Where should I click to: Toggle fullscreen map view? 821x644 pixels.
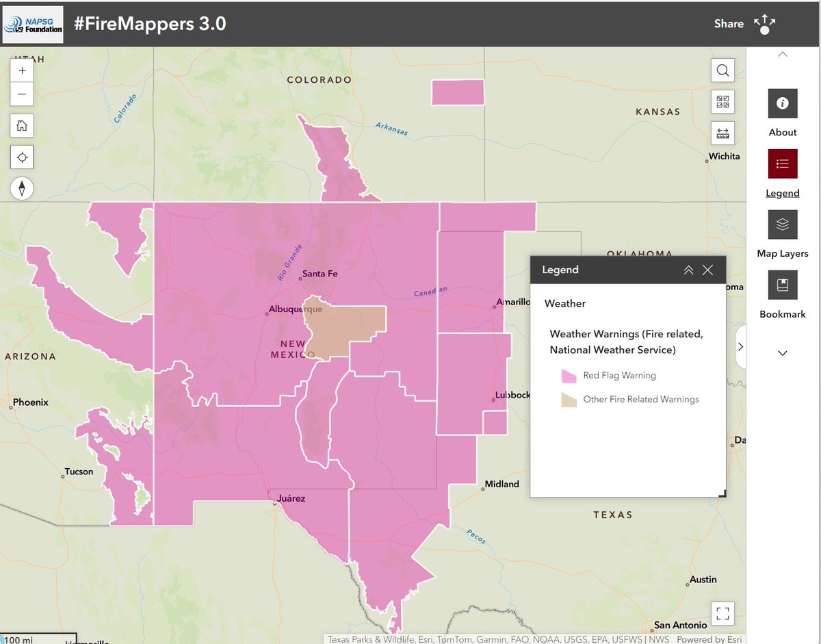coord(722,613)
